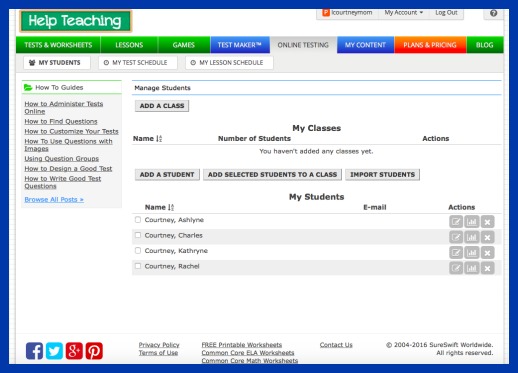Select the My Students sub-tab
Screen dimensions: 518x373
(57, 63)
